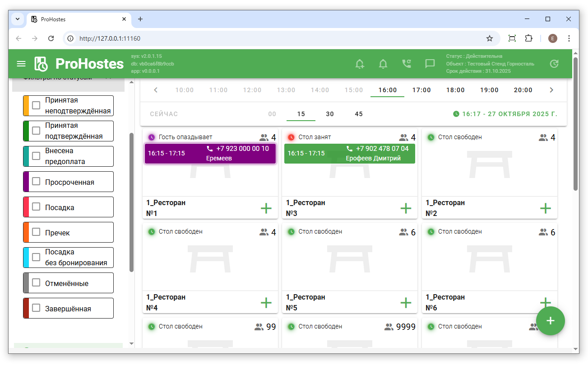The width and height of the screenshot is (588, 366).
Task: Enable the Просроченная status filter
Action: click(37, 182)
